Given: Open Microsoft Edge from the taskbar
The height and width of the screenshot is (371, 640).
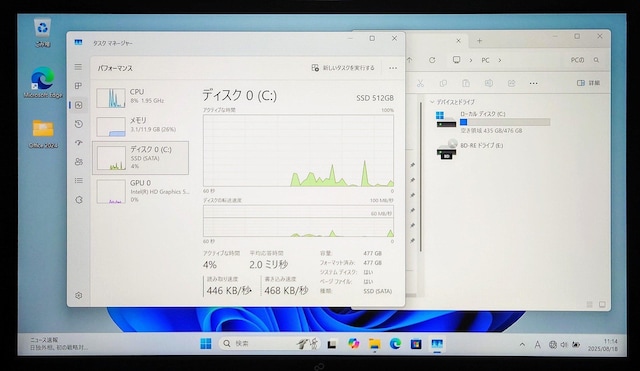Looking at the screenshot, I should click(x=395, y=344).
